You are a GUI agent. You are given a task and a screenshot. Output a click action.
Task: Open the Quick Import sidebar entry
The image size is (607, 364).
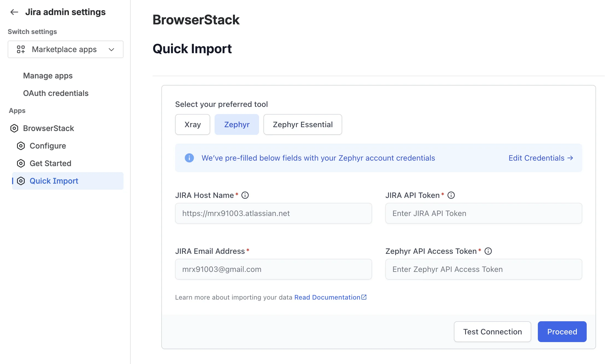tap(68, 181)
